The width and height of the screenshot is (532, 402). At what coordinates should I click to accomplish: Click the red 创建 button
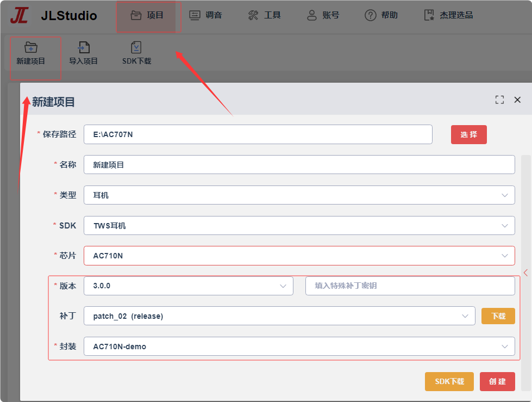pos(497,382)
